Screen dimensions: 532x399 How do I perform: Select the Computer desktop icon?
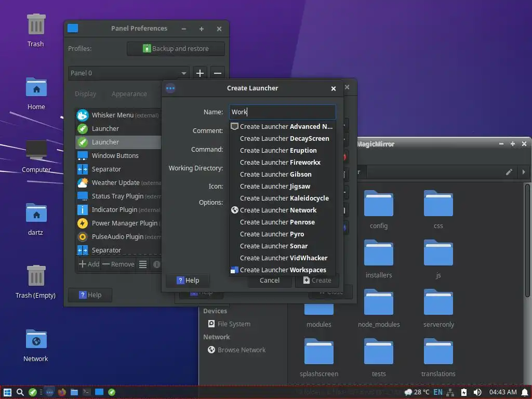pyautogui.click(x=36, y=156)
